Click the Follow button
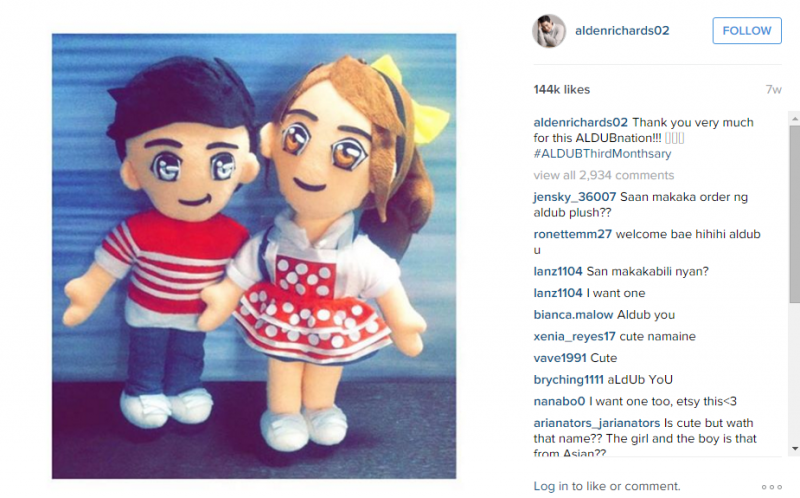Image resolution: width=800 pixels, height=498 pixels. pyautogui.click(x=747, y=31)
